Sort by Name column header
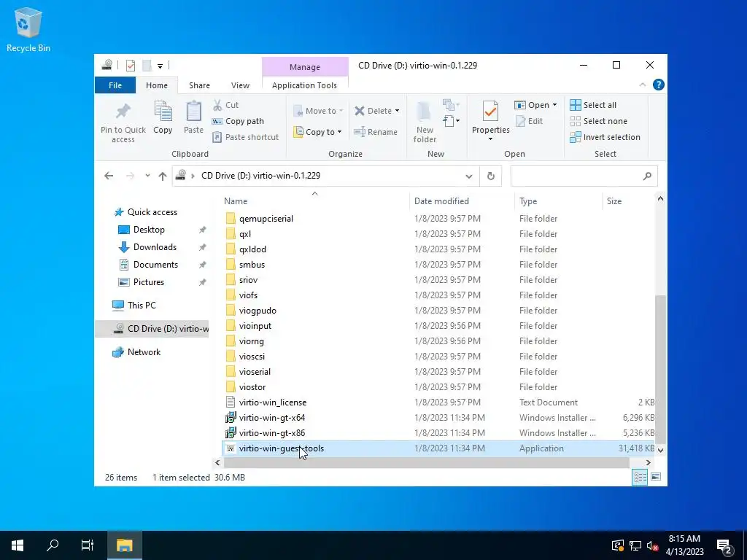The height and width of the screenshot is (560, 747). (314, 201)
